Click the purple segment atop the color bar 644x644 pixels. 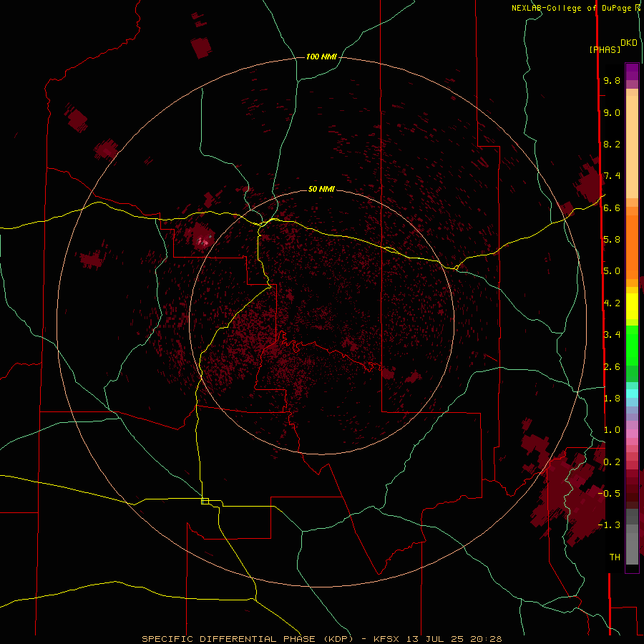632,72
